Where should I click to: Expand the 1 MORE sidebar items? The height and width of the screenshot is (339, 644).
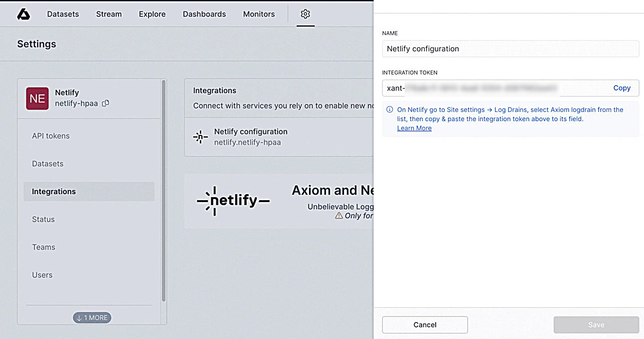92,318
